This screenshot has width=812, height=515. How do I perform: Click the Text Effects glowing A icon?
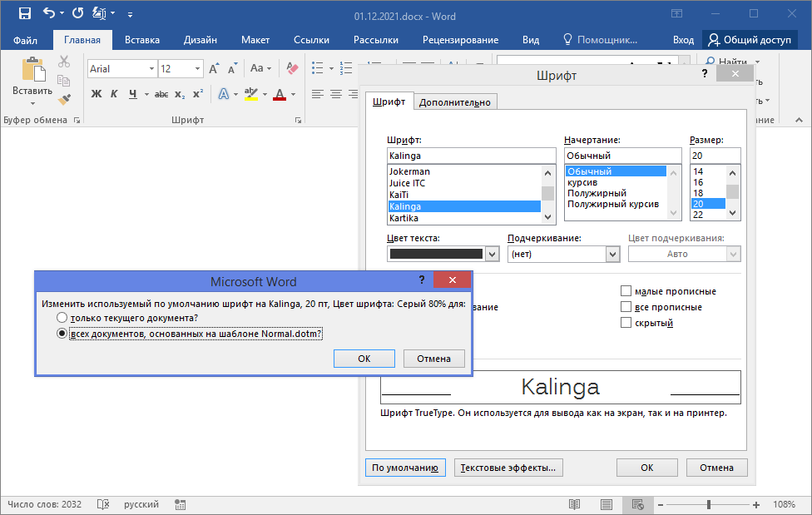223,94
